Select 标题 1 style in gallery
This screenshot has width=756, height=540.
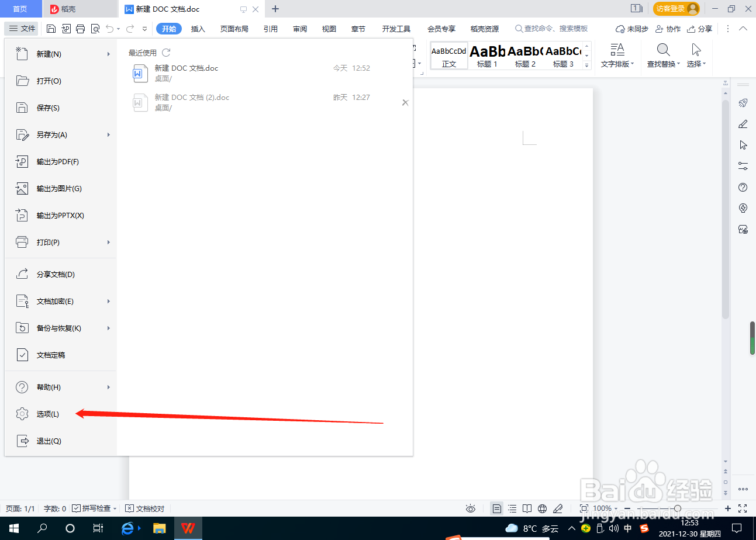[487, 56]
